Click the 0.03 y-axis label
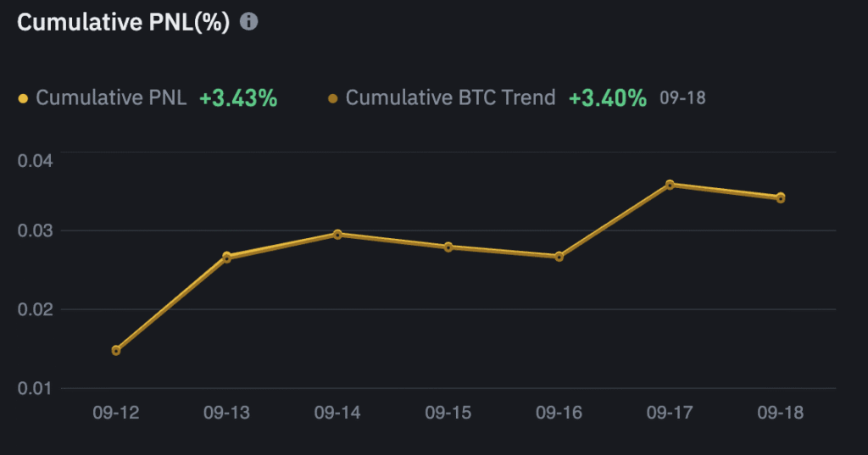The height and width of the screenshot is (455, 868). coord(35,230)
